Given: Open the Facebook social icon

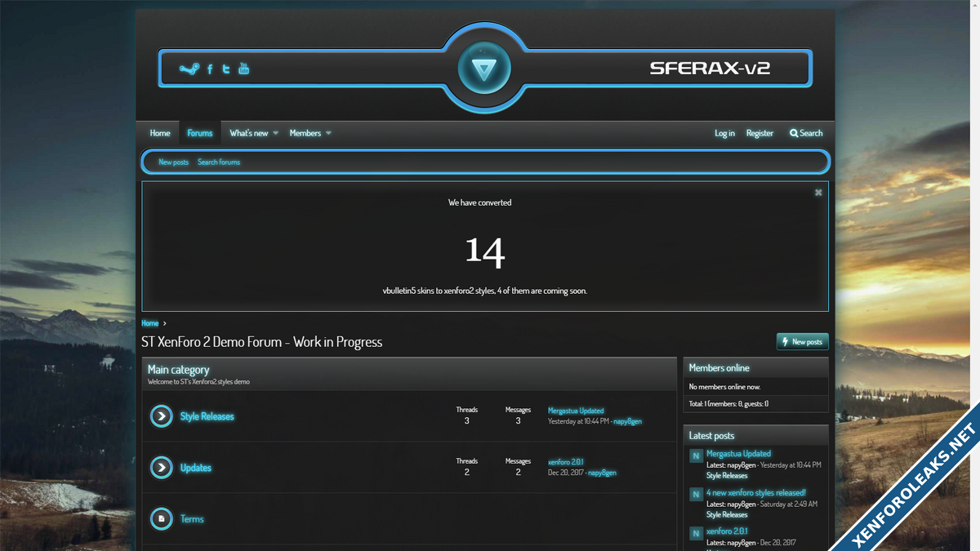Looking at the screenshot, I should point(210,69).
